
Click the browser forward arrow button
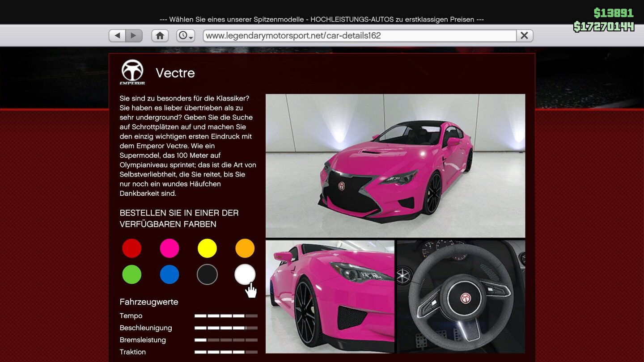(x=134, y=36)
